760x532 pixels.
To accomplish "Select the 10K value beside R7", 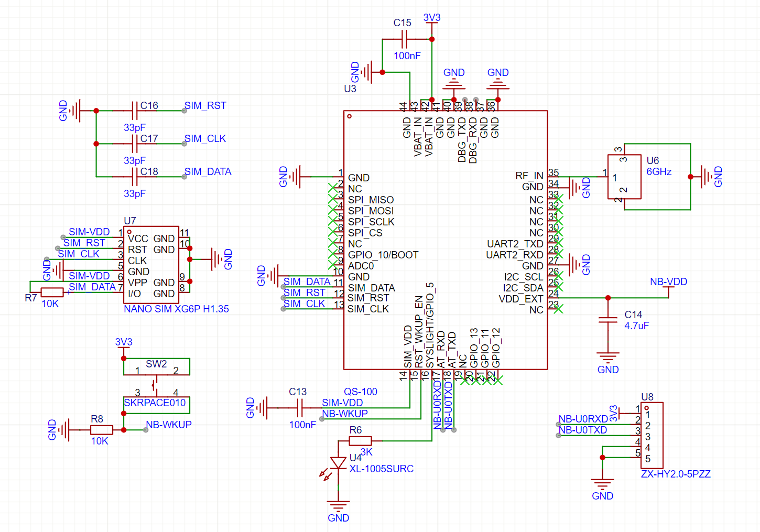I will pos(50,303).
